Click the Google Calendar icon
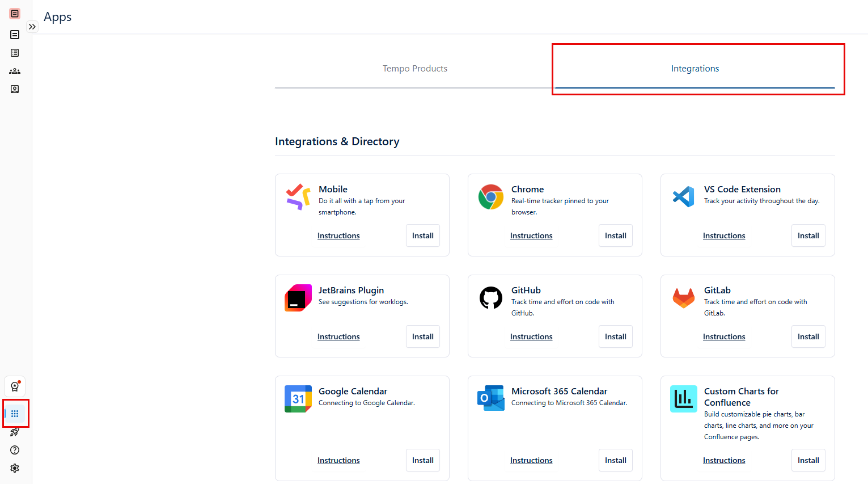 298,398
